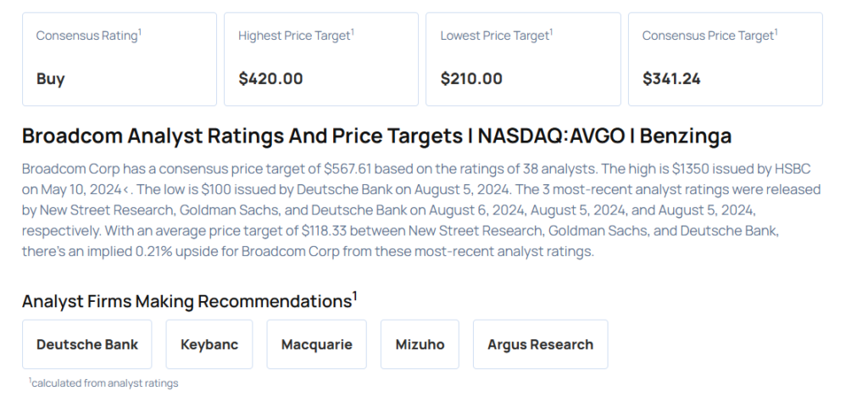Click the $420.00 highest target value
Screen dimensions: 868x402
click(x=270, y=79)
